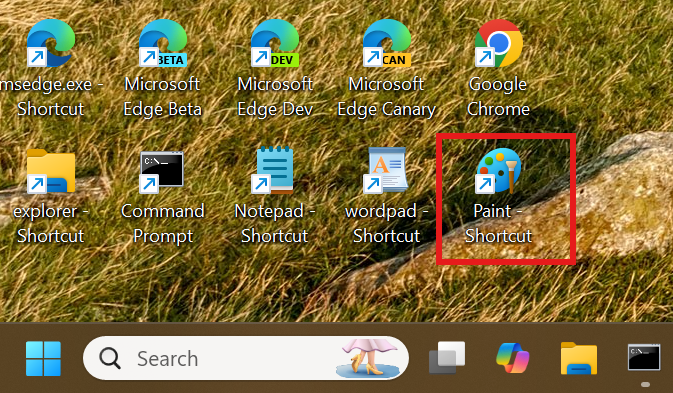Select the Command Prompt desktop icon
673x393 pixels.
click(162, 171)
